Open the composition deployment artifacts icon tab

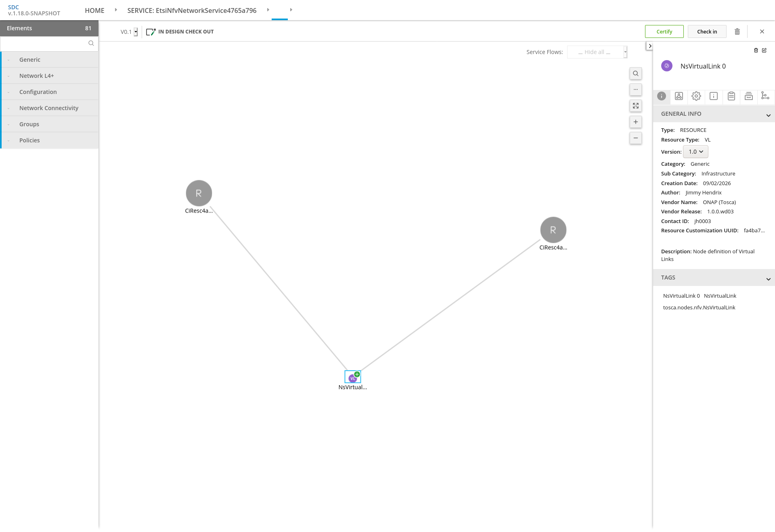pos(679,96)
